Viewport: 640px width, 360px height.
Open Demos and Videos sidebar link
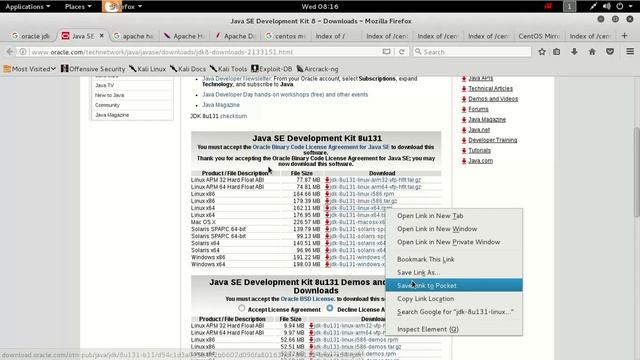coord(493,99)
